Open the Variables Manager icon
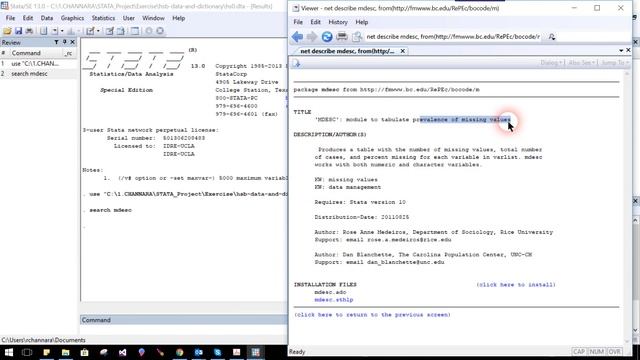640x360 pixels. coord(135,31)
